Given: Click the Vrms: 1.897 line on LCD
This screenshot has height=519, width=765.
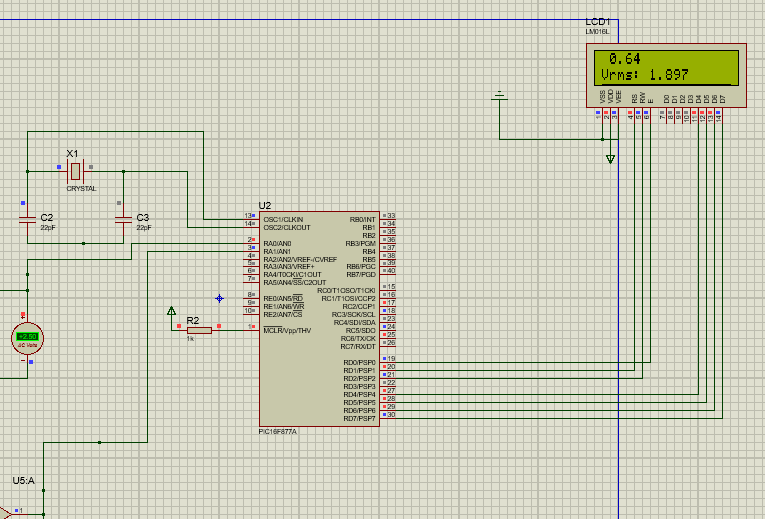Looking at the screenshot, I should [644, 75].
